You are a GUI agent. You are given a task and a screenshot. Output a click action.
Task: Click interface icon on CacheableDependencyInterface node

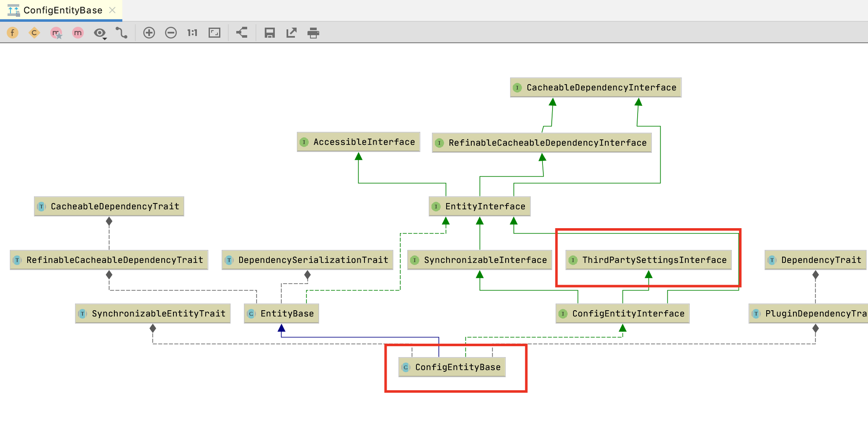517,88
